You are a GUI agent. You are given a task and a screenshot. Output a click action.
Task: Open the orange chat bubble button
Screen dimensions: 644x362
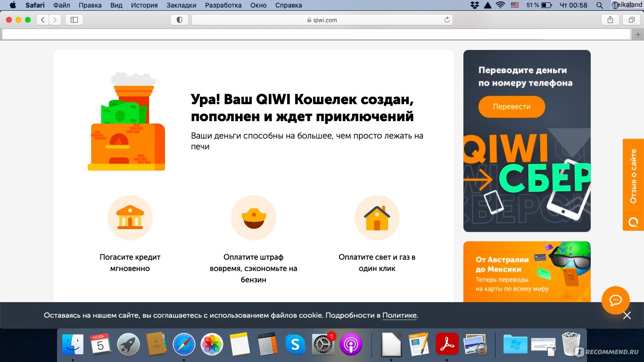pos(616,300)
